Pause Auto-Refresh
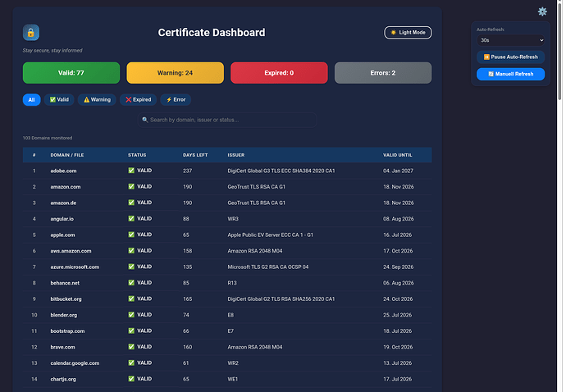The image size is (566, 392). pyautogui.click(x=511, y=57)
